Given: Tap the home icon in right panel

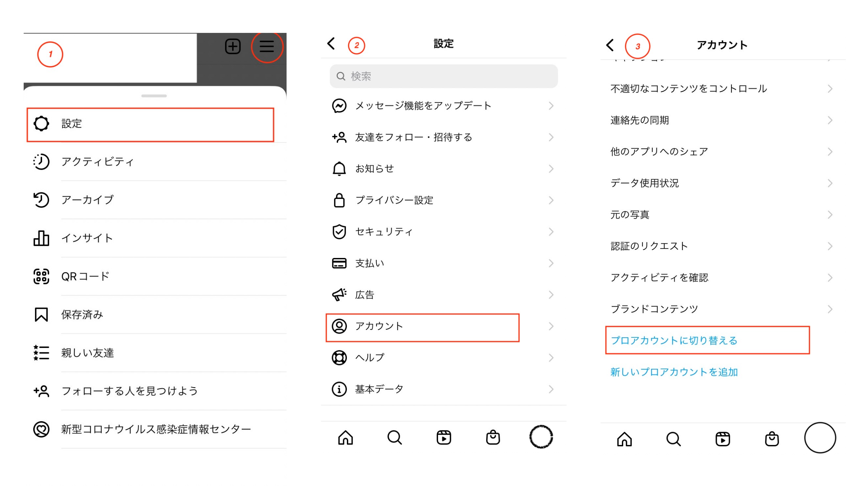Looking at the screenshot, I should [624, 439].
